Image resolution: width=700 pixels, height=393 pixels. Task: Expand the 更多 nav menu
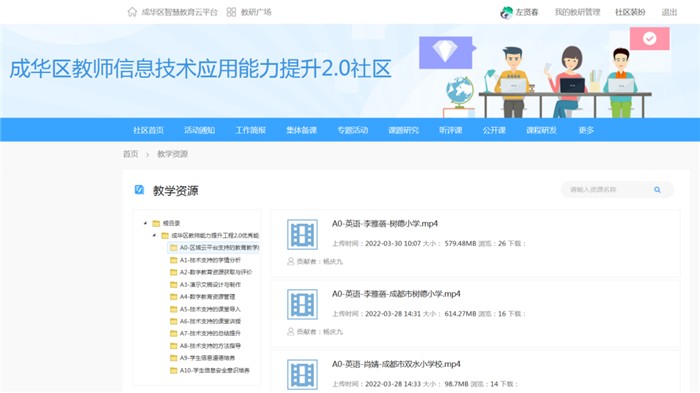pyautogui.click(x=586, y=130)
